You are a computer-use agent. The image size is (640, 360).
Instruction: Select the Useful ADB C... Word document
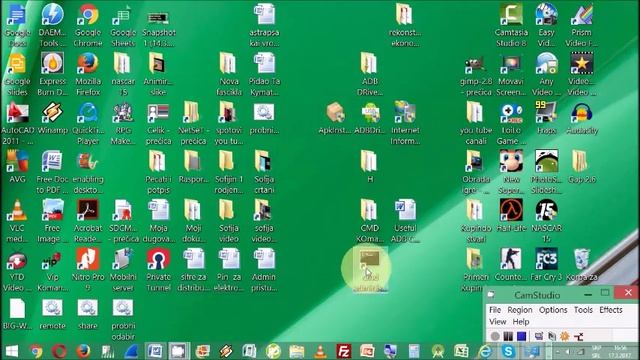(x=405, y=221)
